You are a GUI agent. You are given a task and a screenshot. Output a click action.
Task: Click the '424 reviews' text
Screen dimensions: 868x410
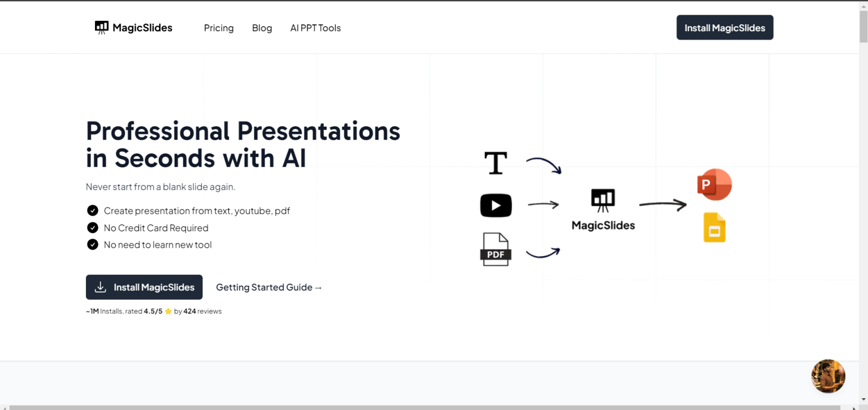point(202,311)
